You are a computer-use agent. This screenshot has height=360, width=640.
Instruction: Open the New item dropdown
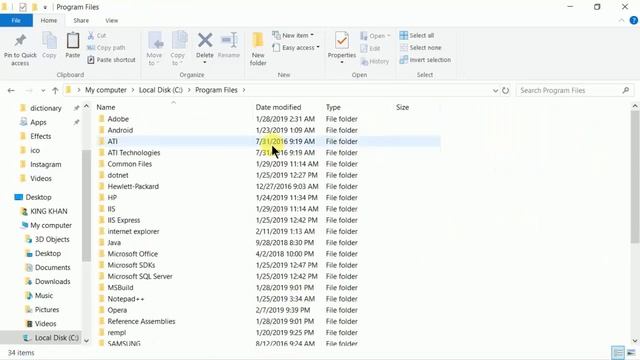pos(293,36)
